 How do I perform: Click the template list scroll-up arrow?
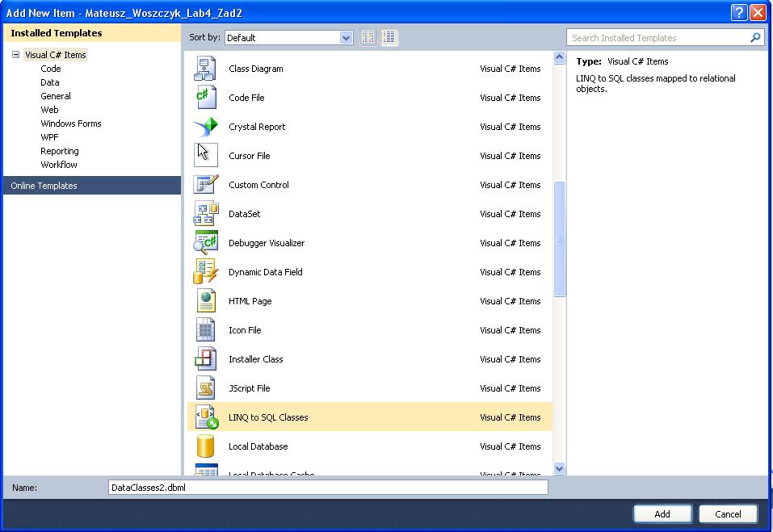coord(559,57)
